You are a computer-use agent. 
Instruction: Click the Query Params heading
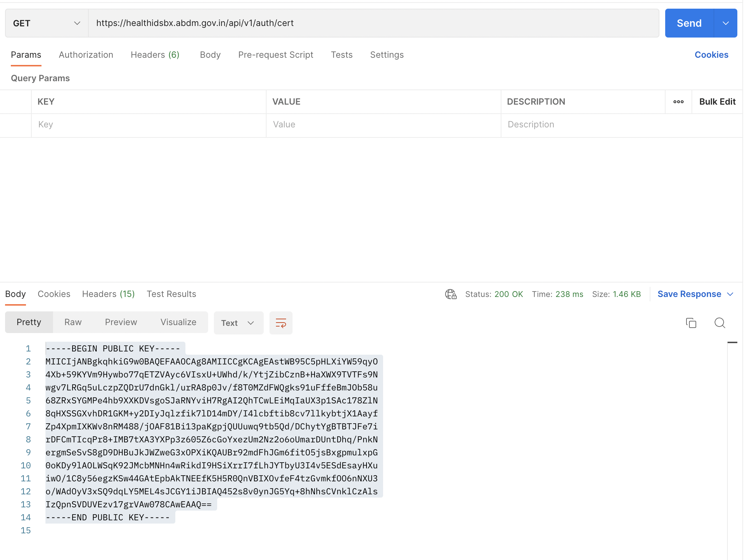[40, 78]
